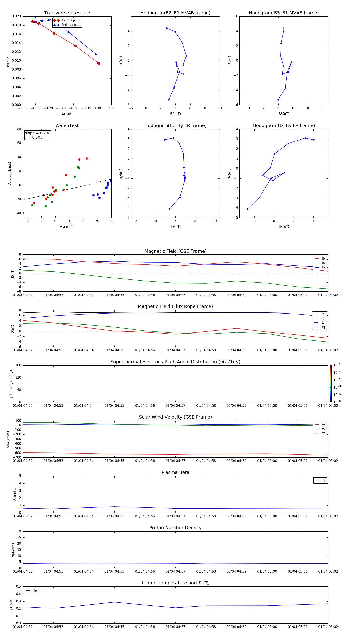Click the "Hodogram(Bx_By FR frame)" title
This screenshot has height=644, width=351.
[x=284, y=125]
